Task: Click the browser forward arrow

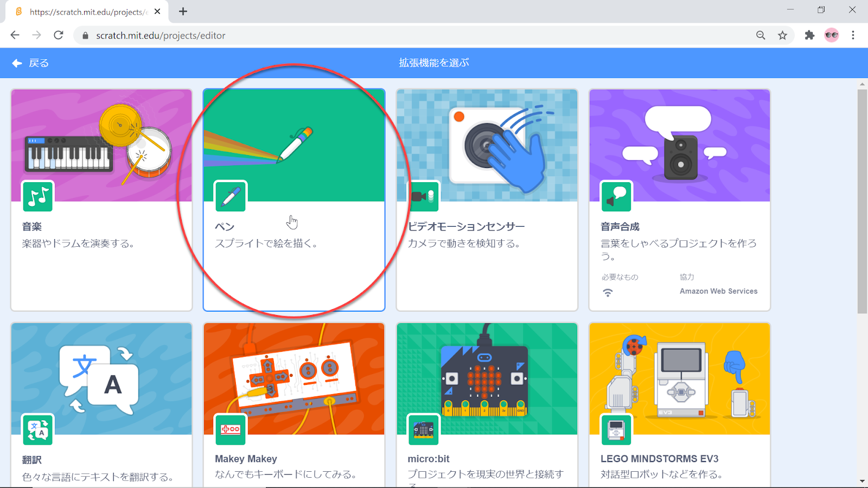Action: 36,35
